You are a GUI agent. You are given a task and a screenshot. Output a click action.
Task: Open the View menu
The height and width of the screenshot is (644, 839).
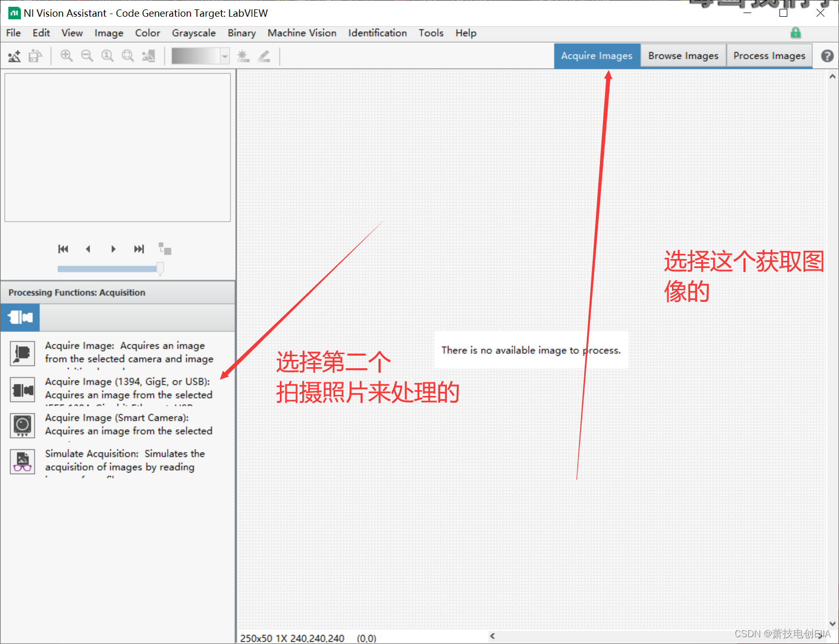[72, 33]
